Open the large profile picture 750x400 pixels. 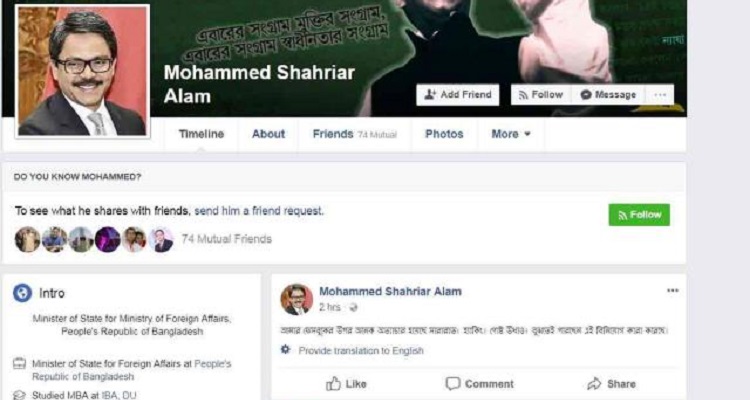click(x=82, y=72)
